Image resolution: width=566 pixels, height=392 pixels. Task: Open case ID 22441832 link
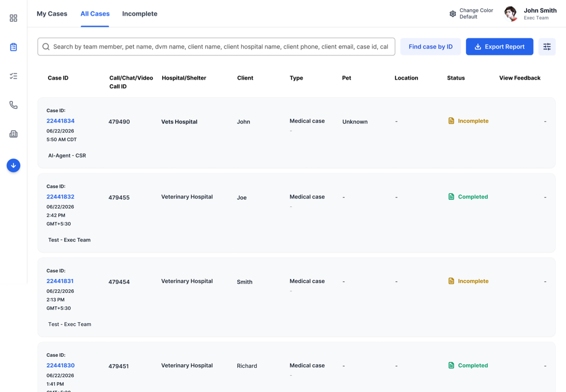point(60,196)
